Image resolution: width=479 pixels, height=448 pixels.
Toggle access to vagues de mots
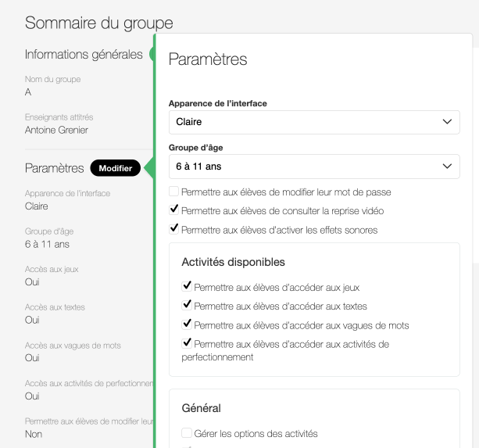coord(187,324)
